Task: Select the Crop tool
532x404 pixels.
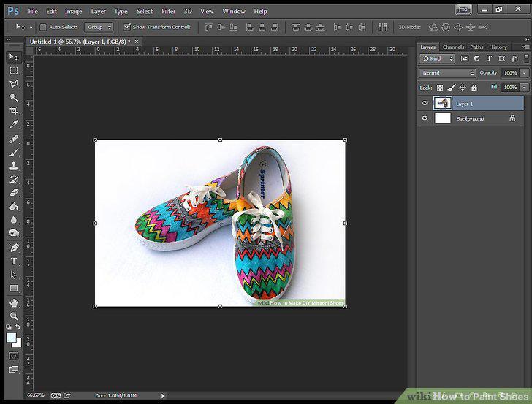Action: (14, 110)
